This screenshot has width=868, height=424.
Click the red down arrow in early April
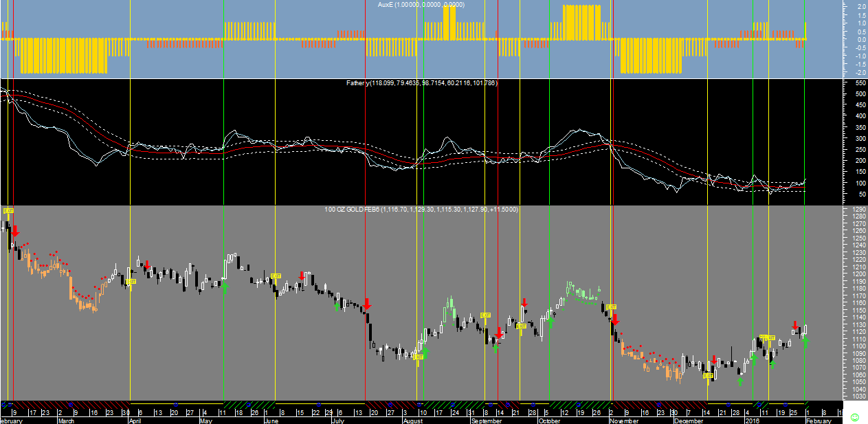click(x=146, y=265)
